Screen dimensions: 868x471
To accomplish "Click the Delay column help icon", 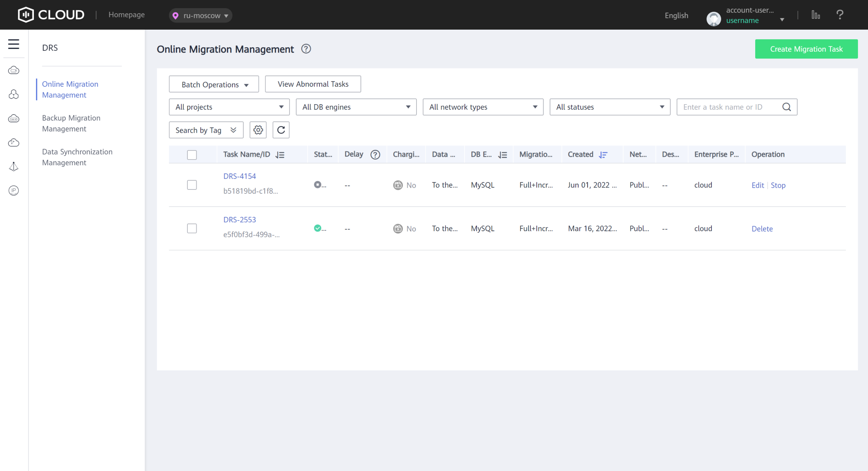I will [375, 155].
